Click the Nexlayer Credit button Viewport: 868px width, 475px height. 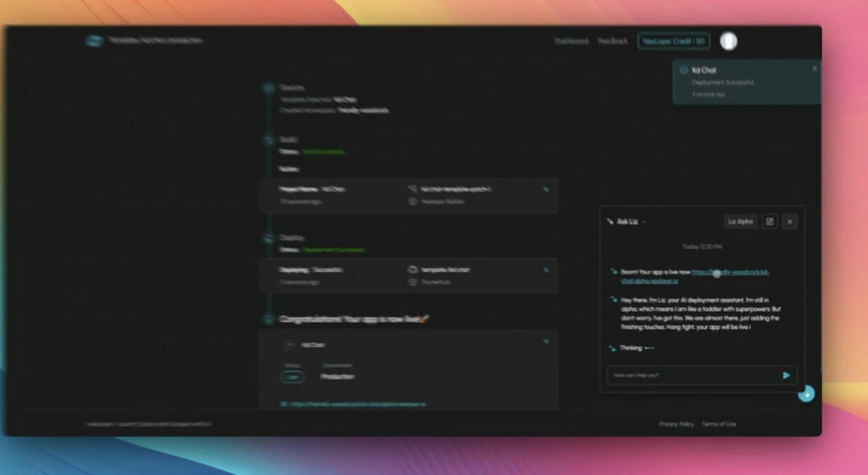pyautogui.click(x=674, y=41)
